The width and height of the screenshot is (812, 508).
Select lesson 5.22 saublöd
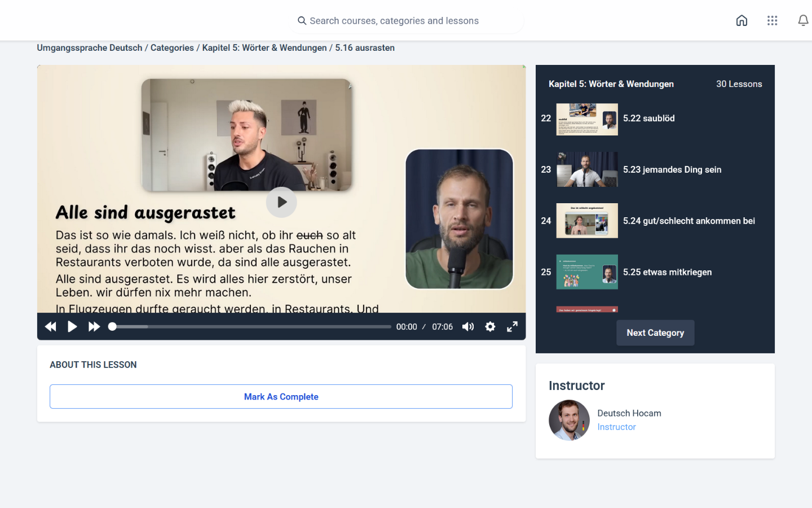(x=648, y=119)
